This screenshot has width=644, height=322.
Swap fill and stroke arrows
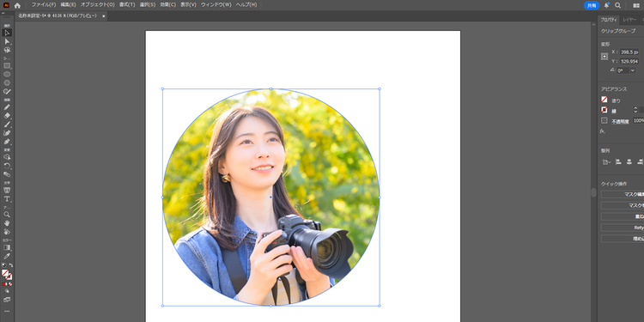pyautogui.click(x=11, y=265)
